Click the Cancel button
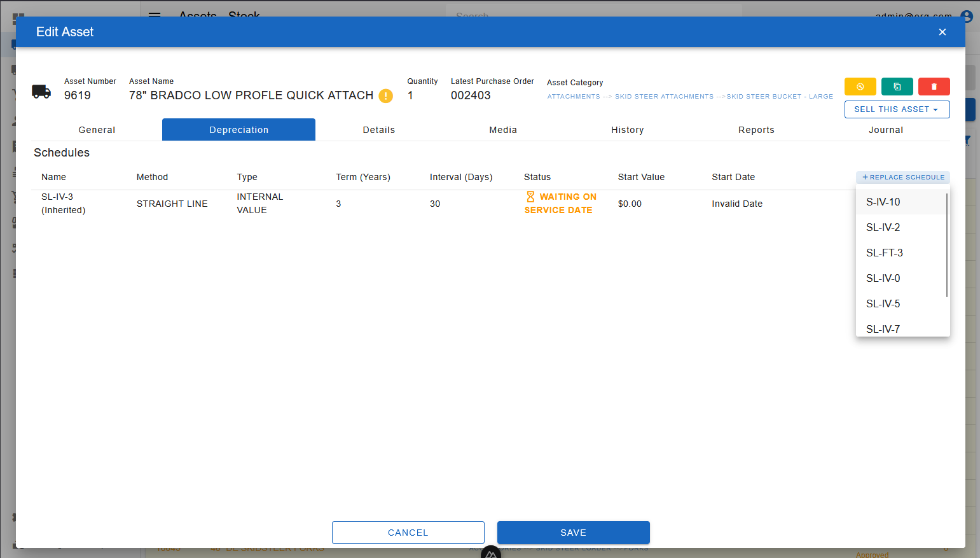The width and height of the screenshot is (980, 558). [408, 533]
